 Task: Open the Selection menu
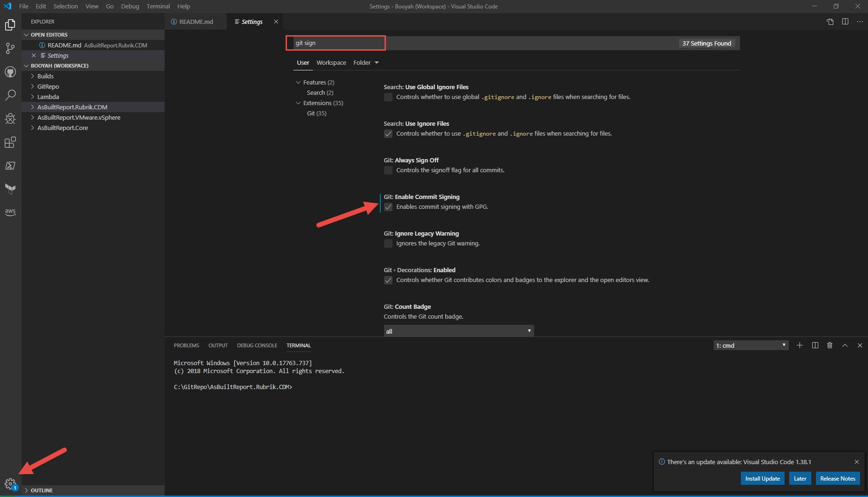point(66,6)
